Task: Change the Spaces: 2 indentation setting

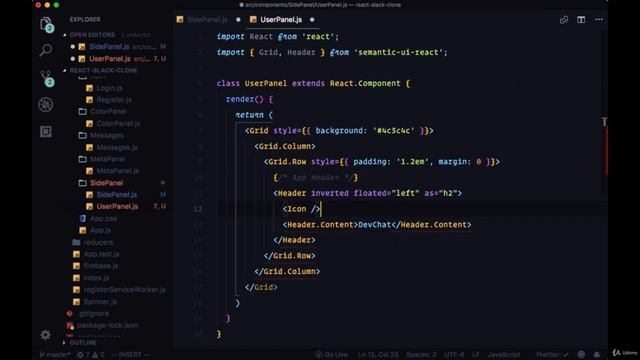Action: coord(421,355)
